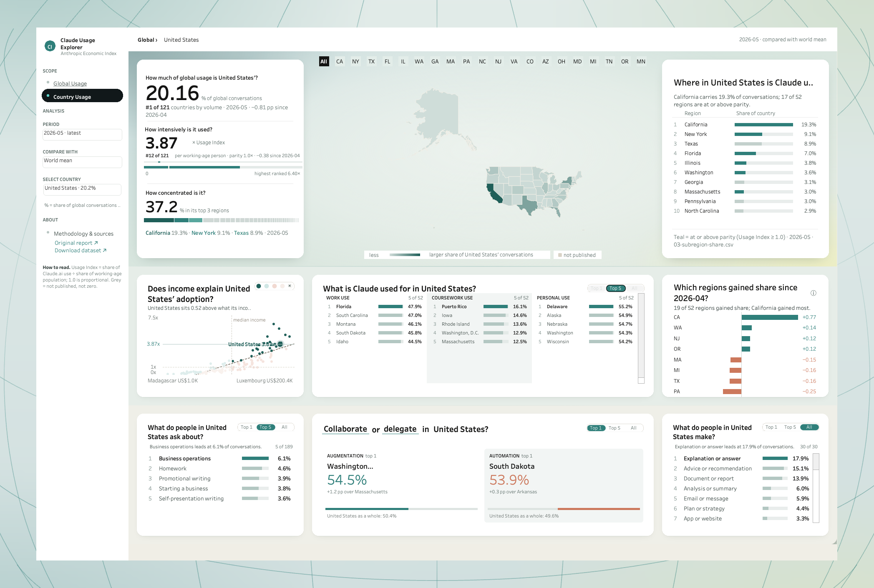Click the Claude used for card scrollbar
This screenshot has width=874, height=588.
641,338
